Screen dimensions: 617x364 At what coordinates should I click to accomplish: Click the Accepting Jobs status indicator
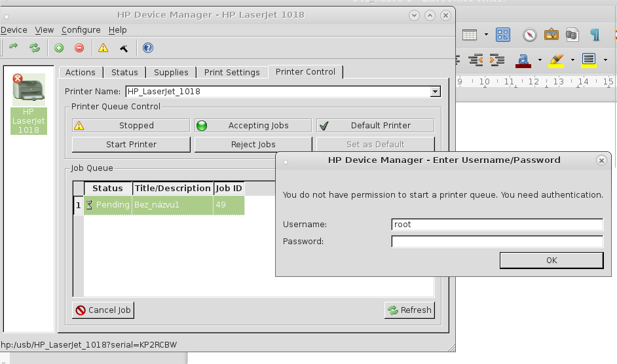[x=253, y=126]
